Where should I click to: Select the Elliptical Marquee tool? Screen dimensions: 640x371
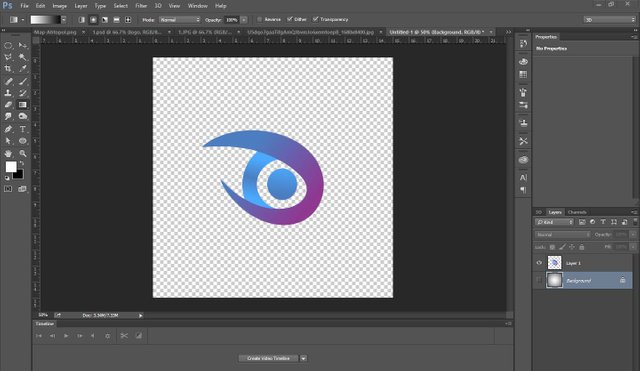[x=8, y=46]
